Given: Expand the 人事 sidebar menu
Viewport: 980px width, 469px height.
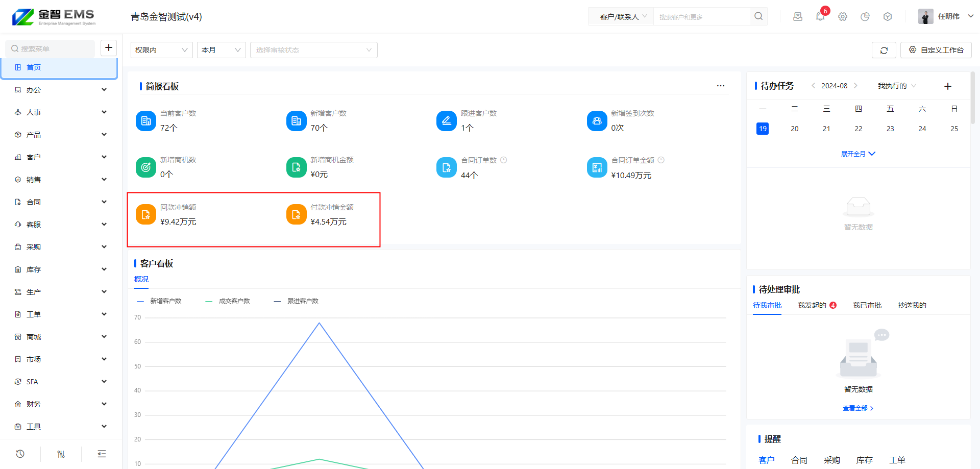Looking at the screenshot, I should pos(61,112).
